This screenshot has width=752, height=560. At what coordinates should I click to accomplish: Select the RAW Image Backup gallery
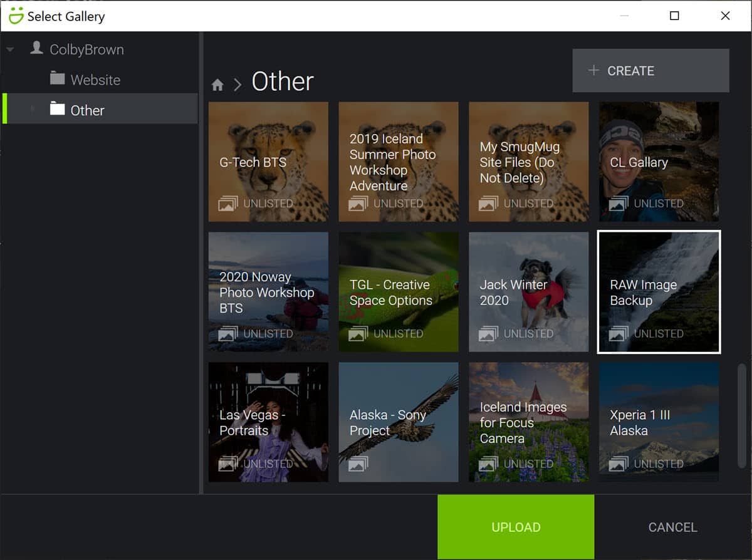tap(659, 292)
